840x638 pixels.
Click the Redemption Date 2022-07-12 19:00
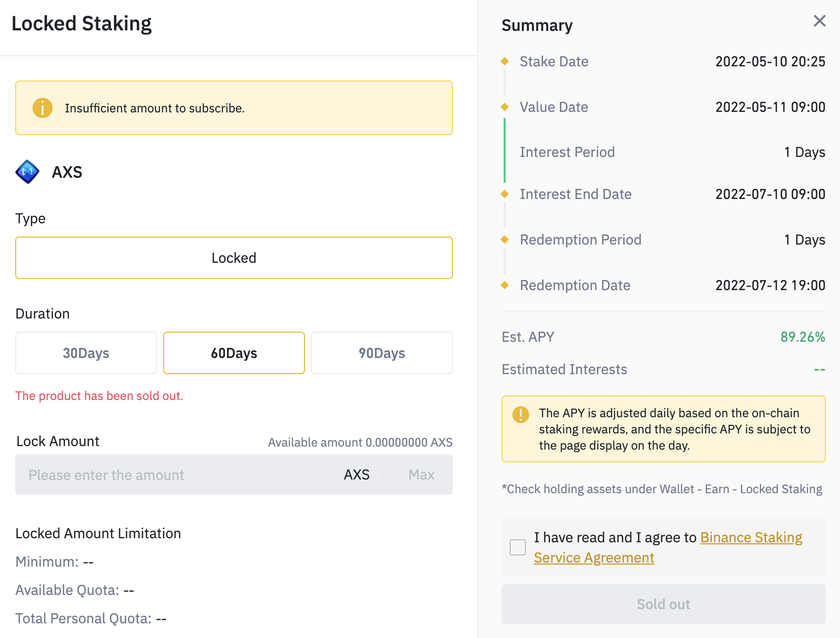(770, 285)
